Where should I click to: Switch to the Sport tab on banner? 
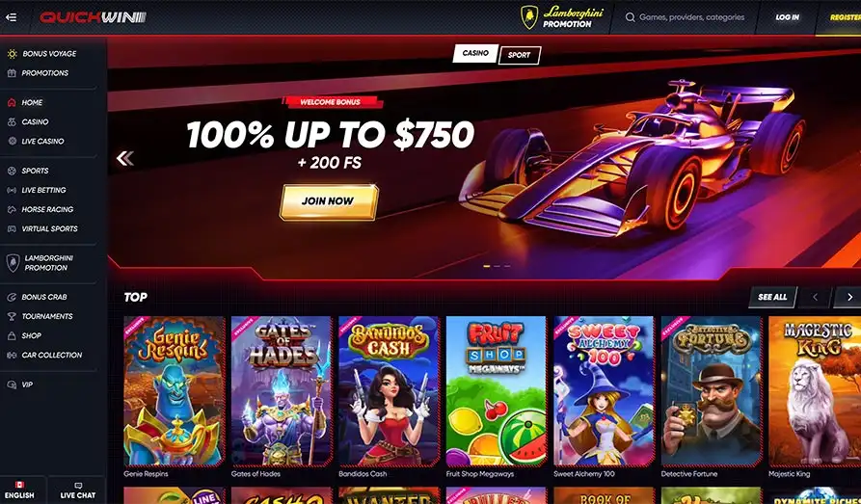pos(520,55)
